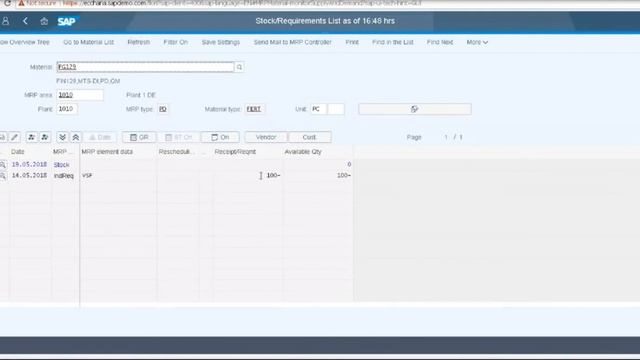
Task: Click the Plant 1 DE description text
Action: [x=141, y=95]
